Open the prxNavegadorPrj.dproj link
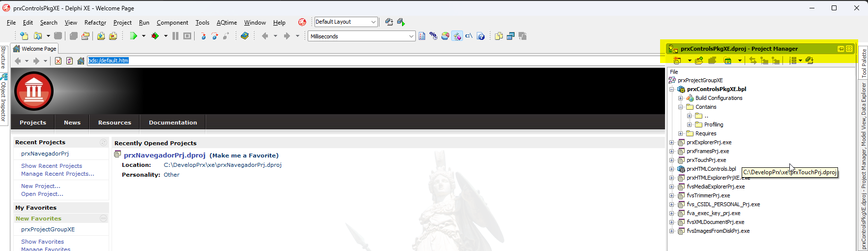Image resolution: width=868 pixels, height=251 pixels. pyautogui.click(x=165, y=155)
